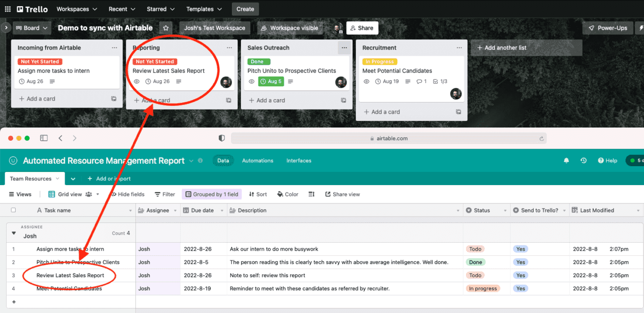644x313 pixels.
Task: Open Task name column dropdown arrow
Action: point(131,211)
